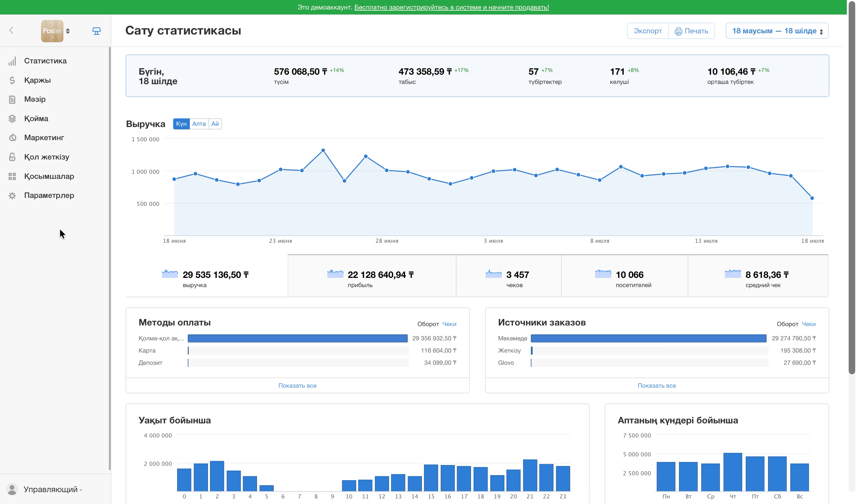The width and height of the screenshot is (857, 504).
Task: Select the прибыль chart tab
Action: (x=372, y=276)
